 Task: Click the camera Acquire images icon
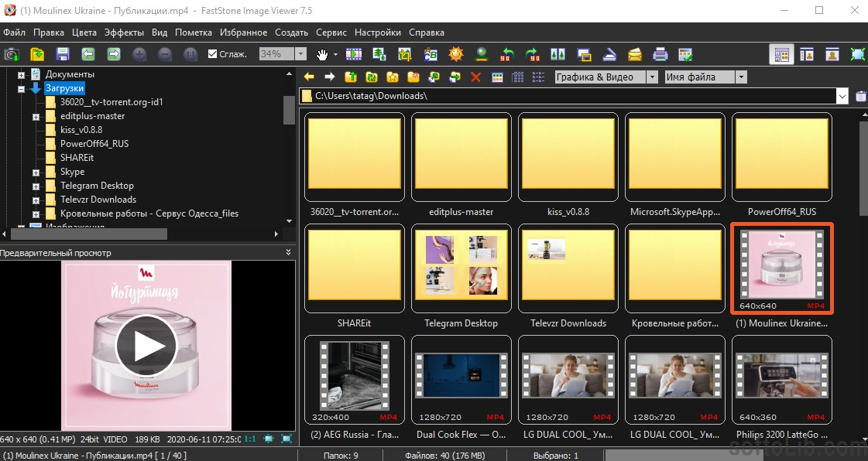point(12,54)
